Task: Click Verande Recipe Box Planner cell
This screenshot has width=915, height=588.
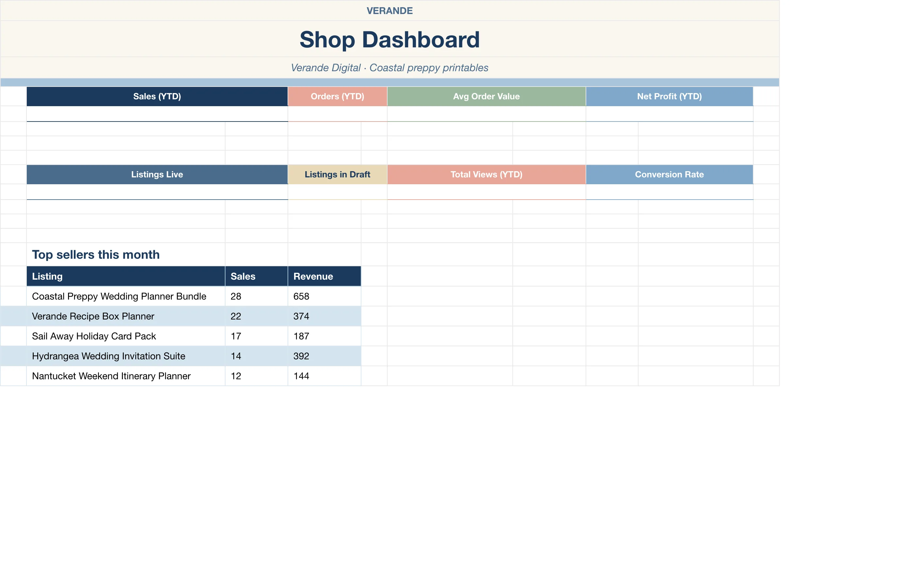Action: (125, 316)
